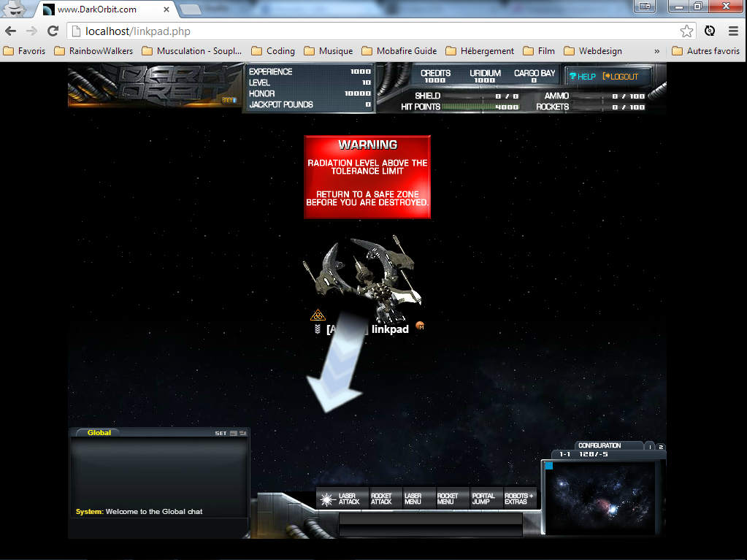The height and width of the screenshot is (560, 747).
Task: Open the Robots + Extras menu
Action: [519, 499]
